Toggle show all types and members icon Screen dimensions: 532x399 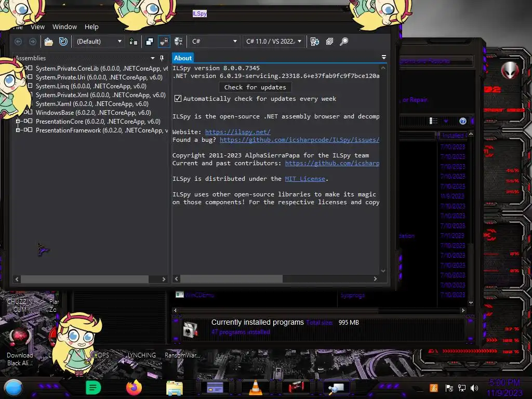point(179,42)
